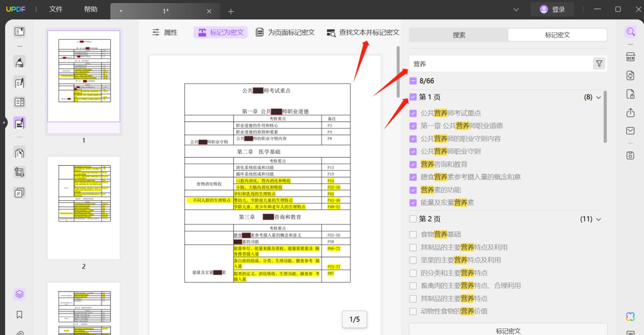Open the share/export icon on right sidebar
Image resolution: width=644 pixels, height=335 pixels.
(630, 113)
